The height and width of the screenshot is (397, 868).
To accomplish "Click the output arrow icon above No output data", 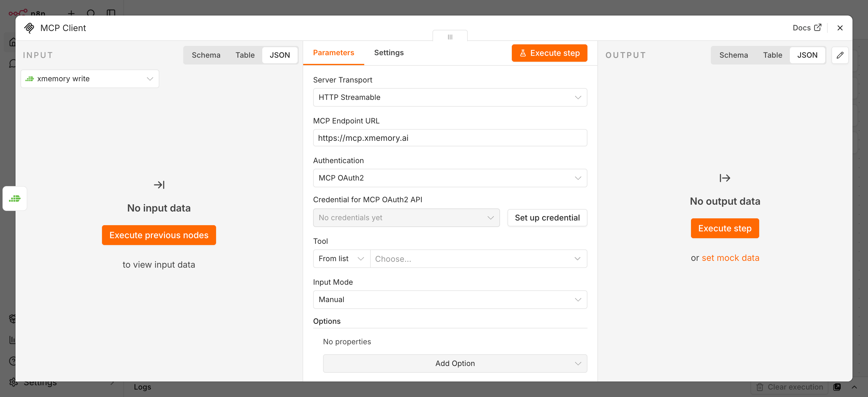I will pyautogui.click(x=724, y=178).
